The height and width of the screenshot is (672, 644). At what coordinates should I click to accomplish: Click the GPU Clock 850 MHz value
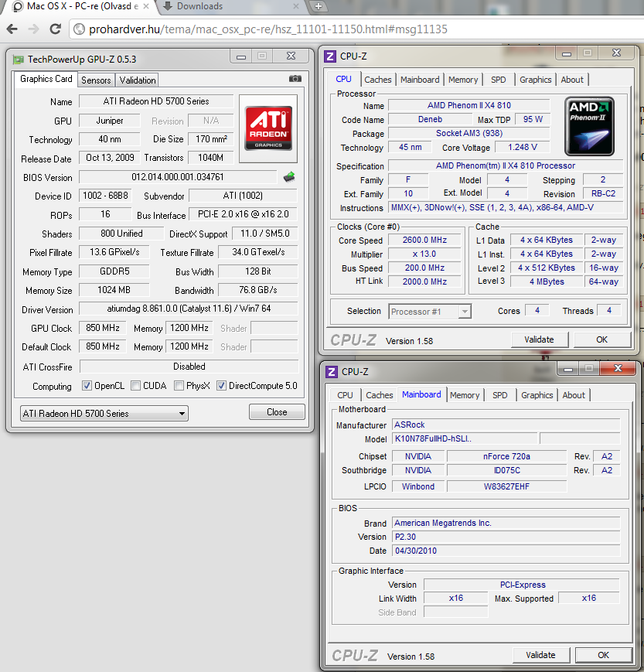coord(102,329)
